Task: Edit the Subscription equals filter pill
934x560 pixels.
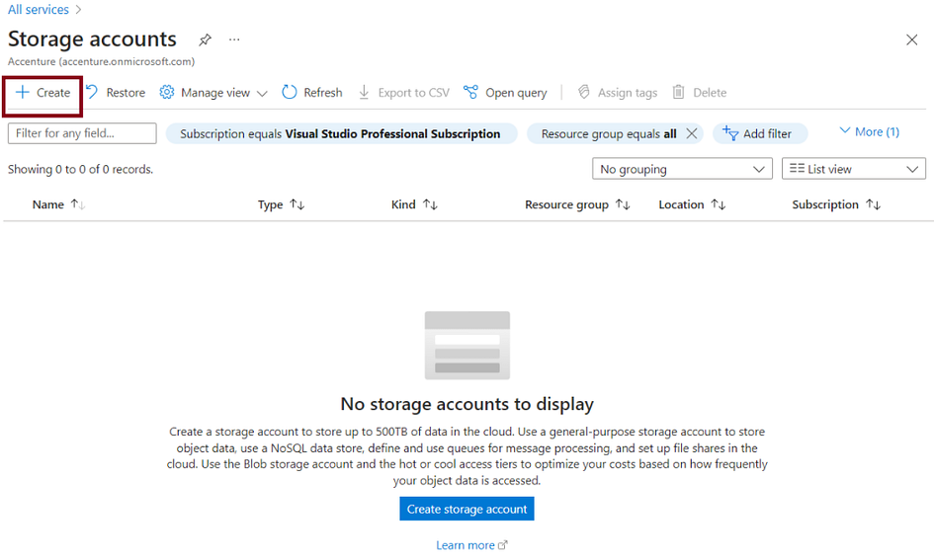Action: pos(341,134)
